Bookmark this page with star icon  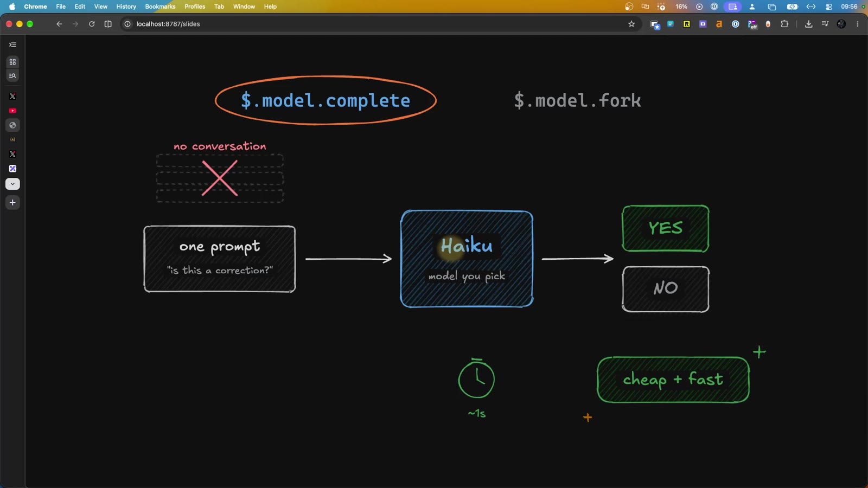tap(631, 24)
